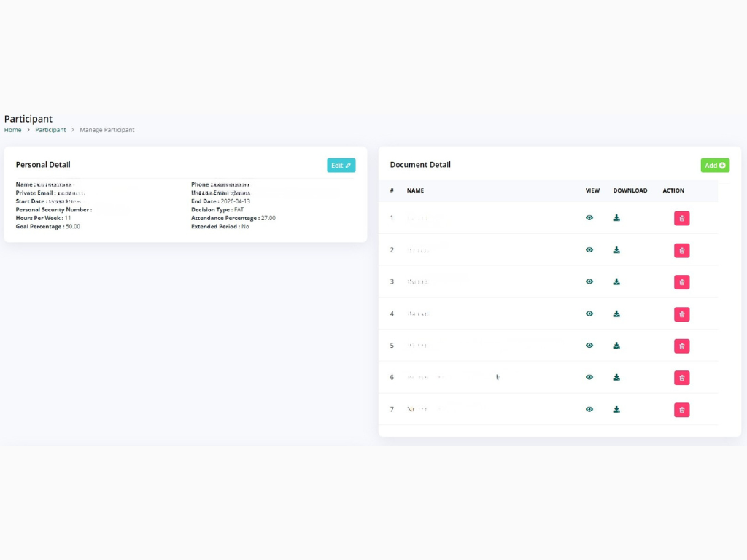View document in row 7

pyautogui.click(x=589, y=410)
